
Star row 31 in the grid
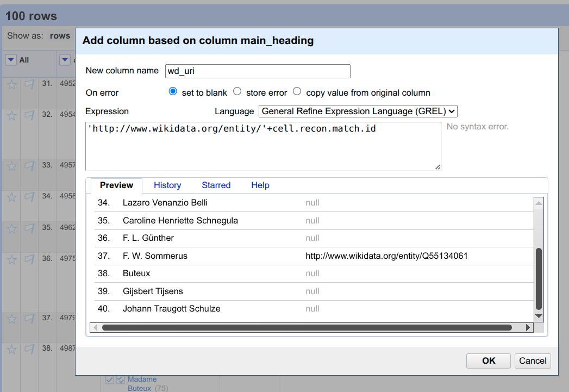point(11,85)
